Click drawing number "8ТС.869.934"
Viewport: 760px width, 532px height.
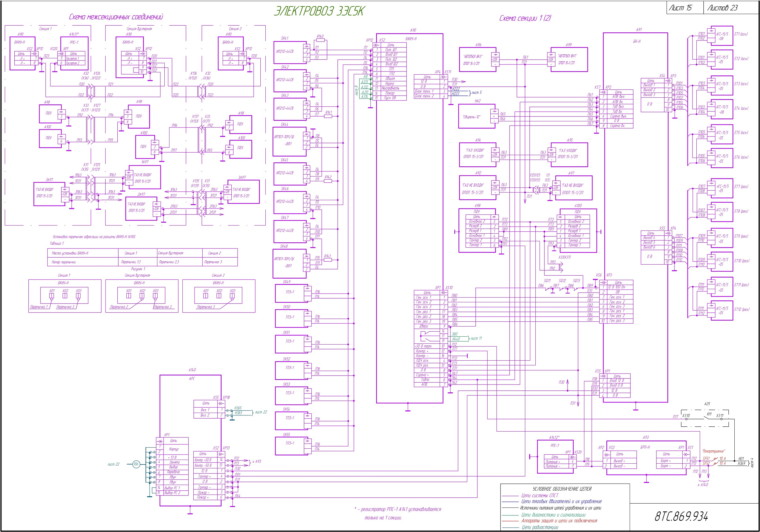[x=681, y=516]
